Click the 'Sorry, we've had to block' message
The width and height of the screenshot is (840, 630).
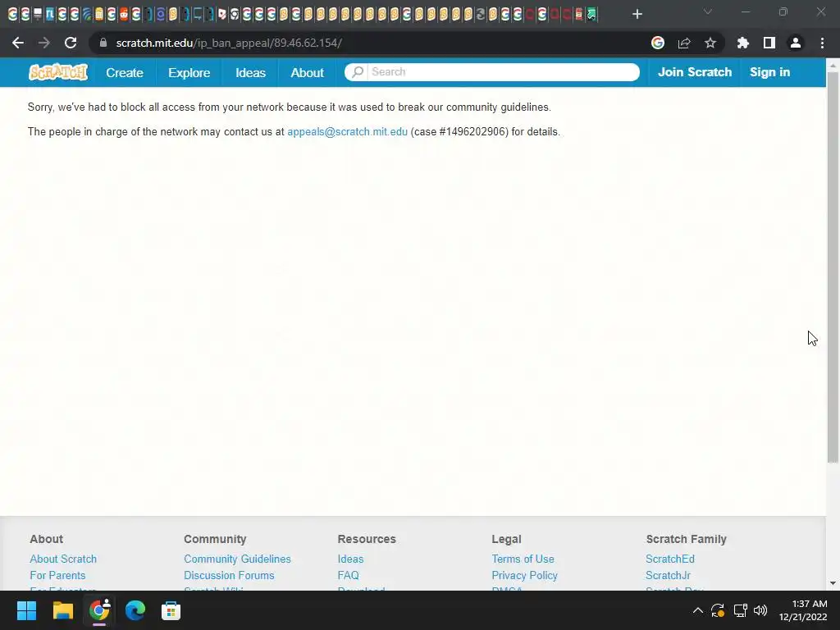coord(290,107)
